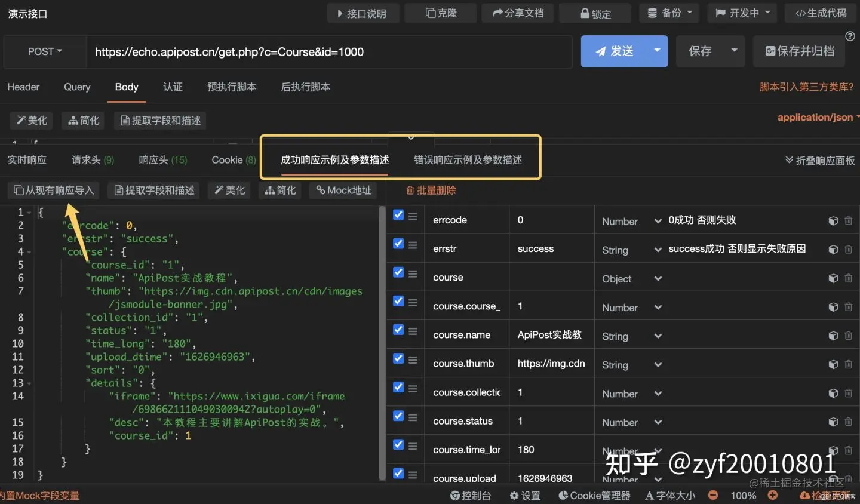Click the 克隆 clone button

[x=441, y=13]
